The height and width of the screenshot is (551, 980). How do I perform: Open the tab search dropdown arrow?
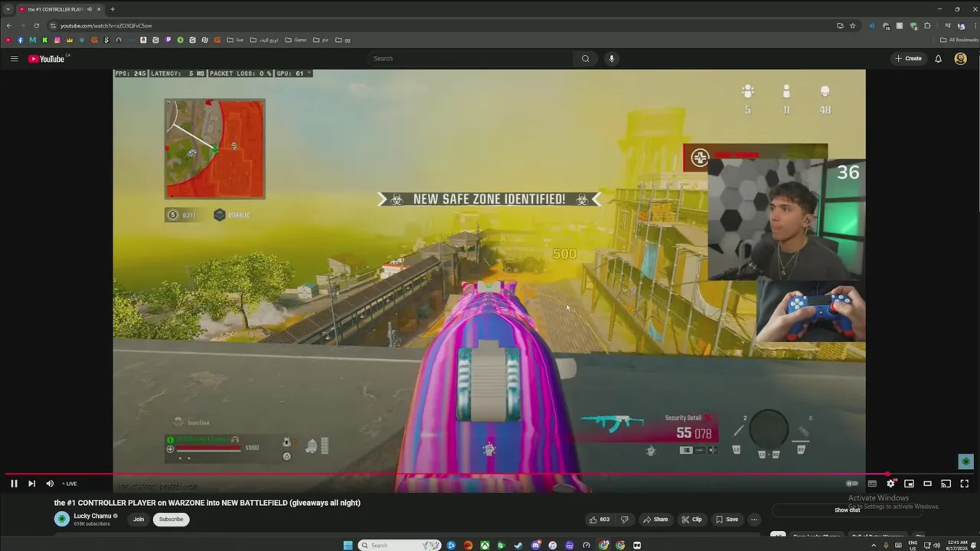8,9
